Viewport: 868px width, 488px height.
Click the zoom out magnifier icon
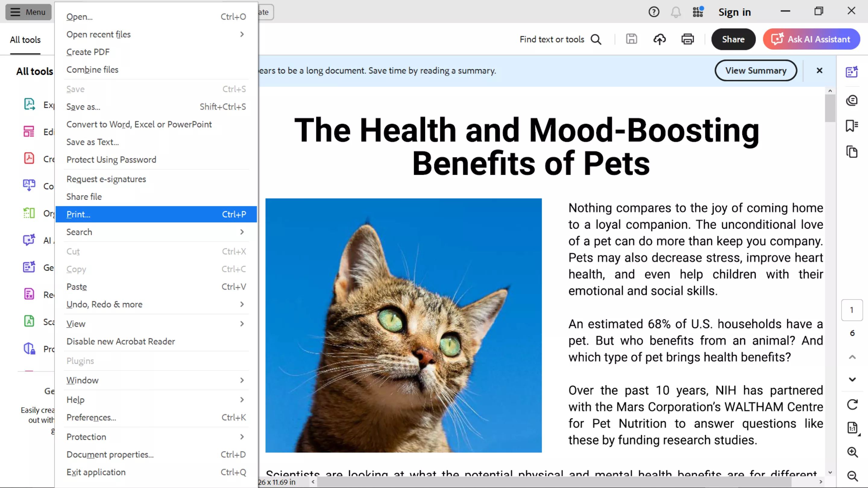coord(852,476)
